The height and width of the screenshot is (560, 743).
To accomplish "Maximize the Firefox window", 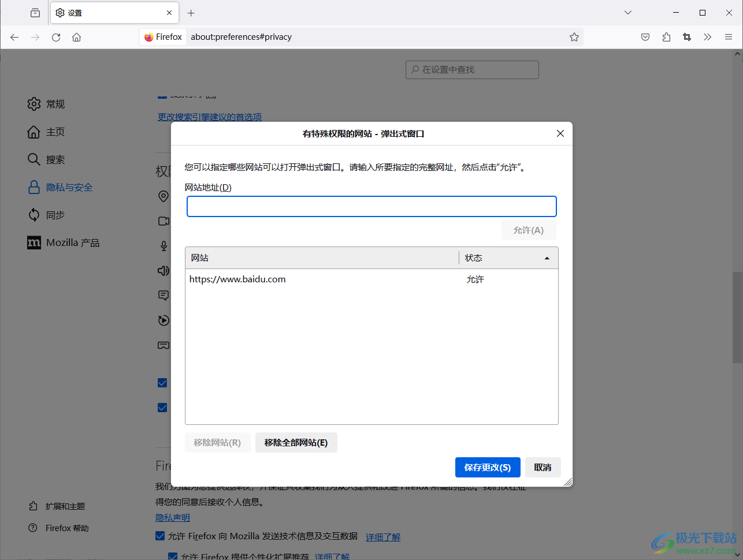I will 703,13.
